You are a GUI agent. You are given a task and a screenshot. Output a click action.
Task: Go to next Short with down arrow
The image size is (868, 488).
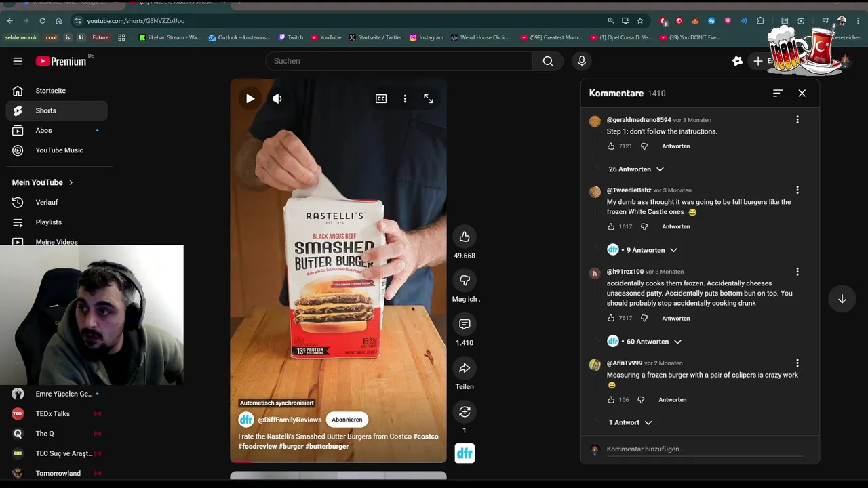842,299
